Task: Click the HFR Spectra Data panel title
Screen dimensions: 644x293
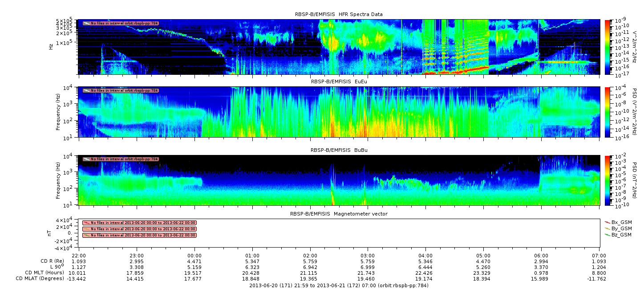Action: tap(339, 14)
